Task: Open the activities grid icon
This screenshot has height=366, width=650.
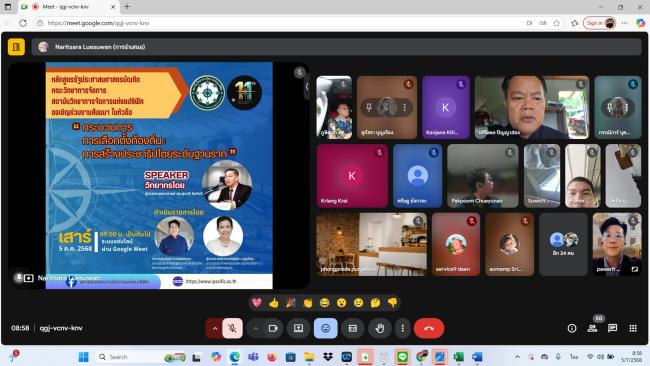Action: 633,328
